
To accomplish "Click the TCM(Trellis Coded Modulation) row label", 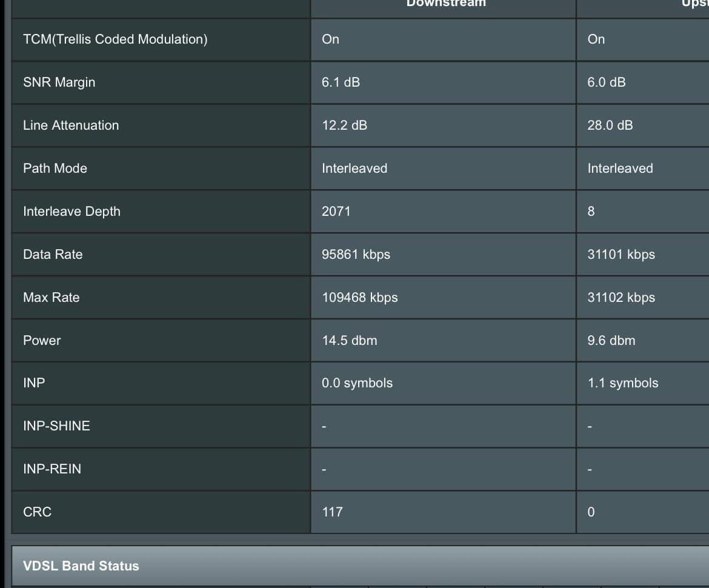I will coord(115,39).
